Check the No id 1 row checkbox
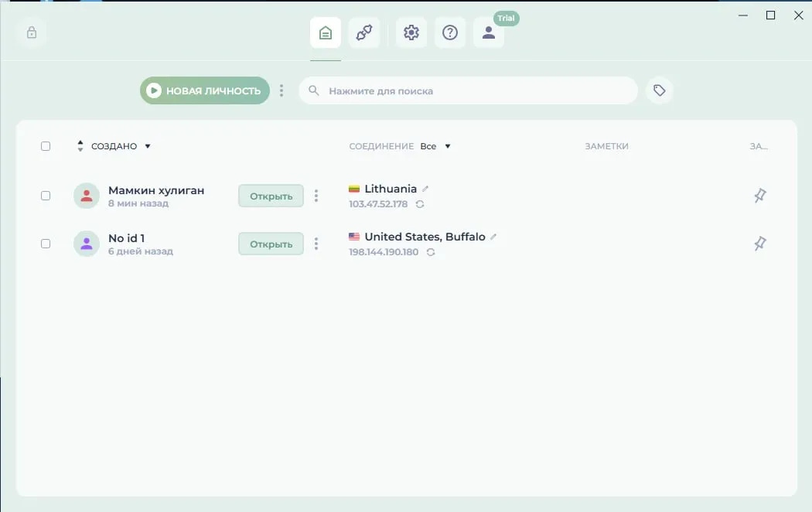The image size is (812, 512). pos(46,244)
